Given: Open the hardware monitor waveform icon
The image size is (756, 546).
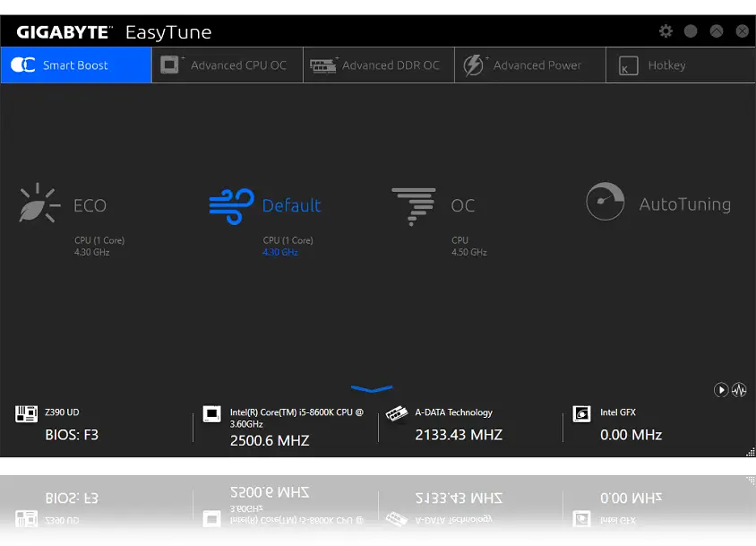Looking at the screenshot, I should point(739,390).
